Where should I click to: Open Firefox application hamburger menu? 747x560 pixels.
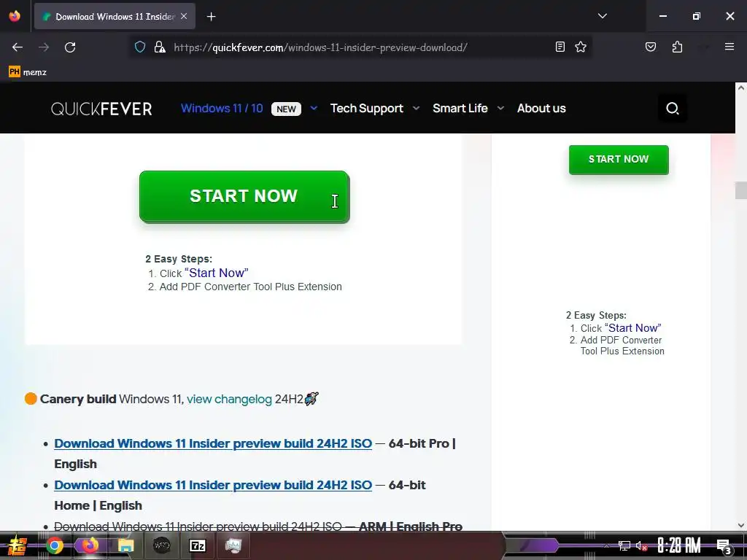729,47
